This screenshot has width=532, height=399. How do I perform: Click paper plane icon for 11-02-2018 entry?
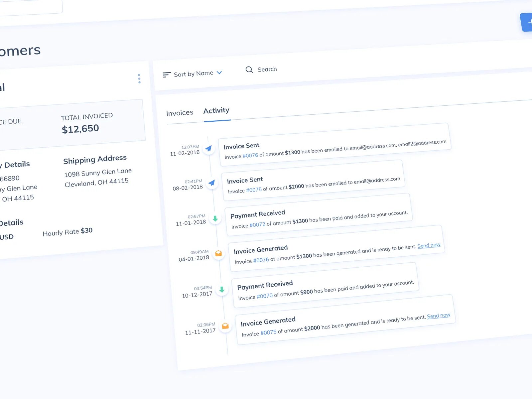[208, 148]
